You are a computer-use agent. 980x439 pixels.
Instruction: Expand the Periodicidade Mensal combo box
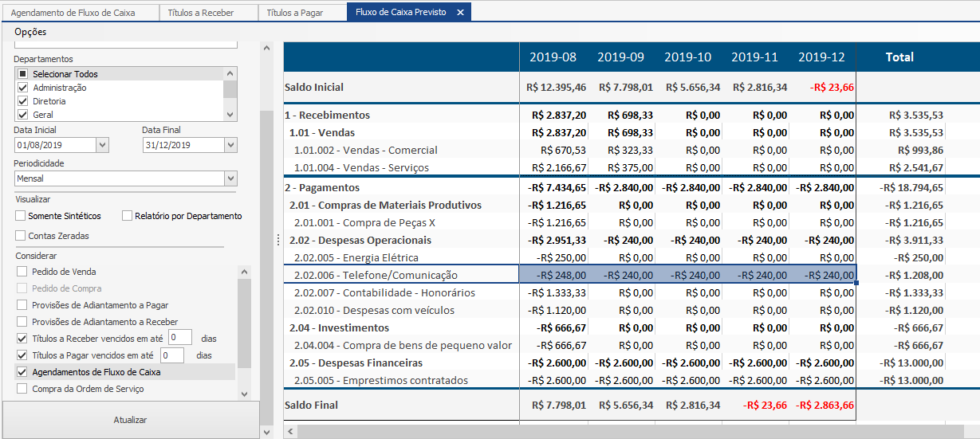[x=230, y=178]
